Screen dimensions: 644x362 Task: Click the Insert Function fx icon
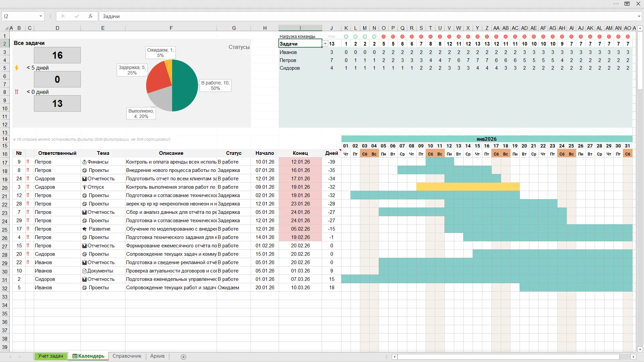coord(91,16)
